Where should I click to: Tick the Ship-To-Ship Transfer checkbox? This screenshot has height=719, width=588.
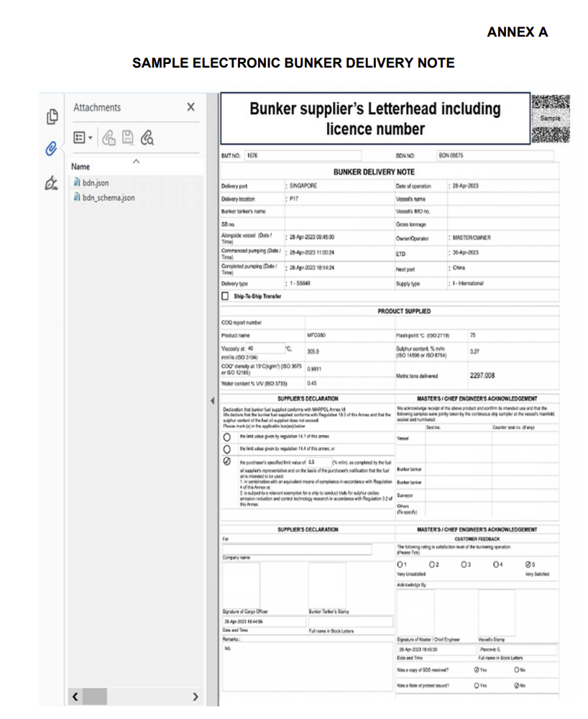[x=226, y=296]
